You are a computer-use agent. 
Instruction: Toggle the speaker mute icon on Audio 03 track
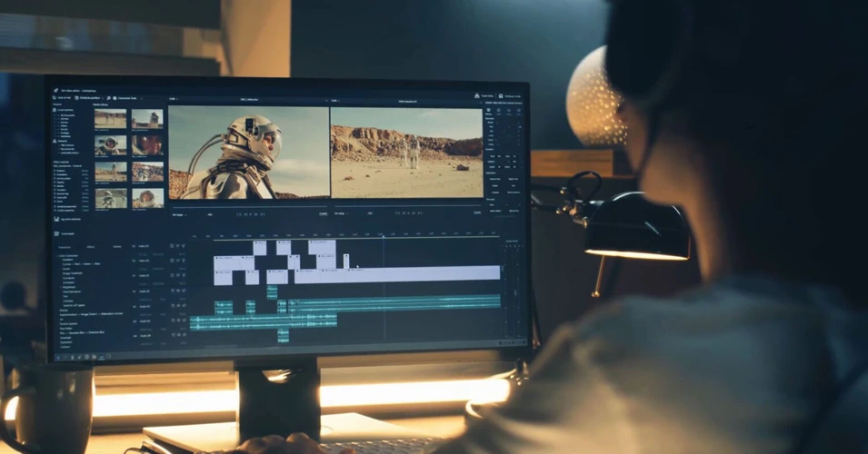pyautogui.click(x=184, y=321)
